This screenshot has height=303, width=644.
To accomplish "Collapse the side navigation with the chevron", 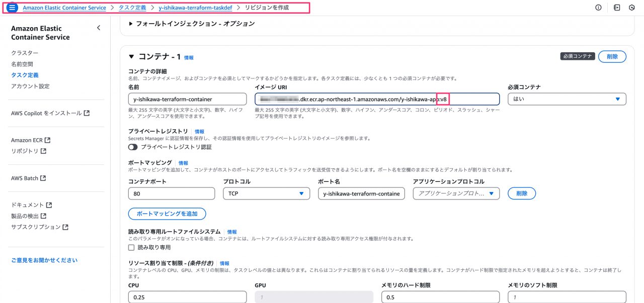I will click(99, 28).
